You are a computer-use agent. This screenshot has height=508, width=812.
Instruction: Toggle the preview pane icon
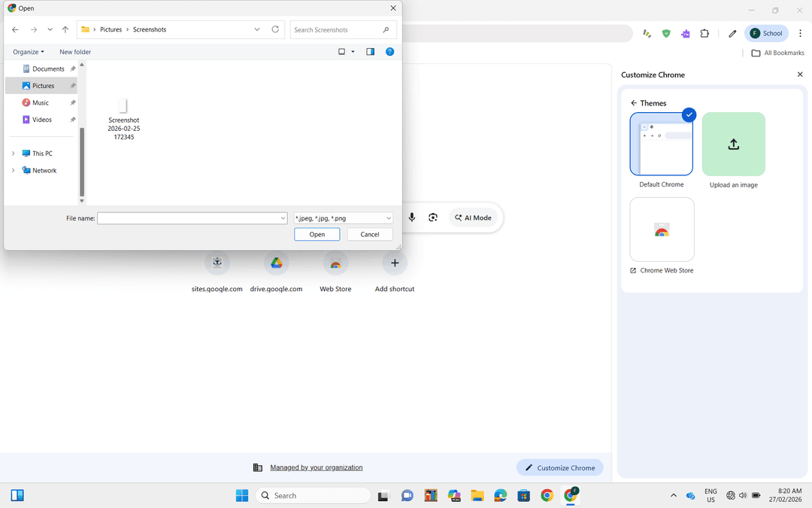(x=370, y=52)
